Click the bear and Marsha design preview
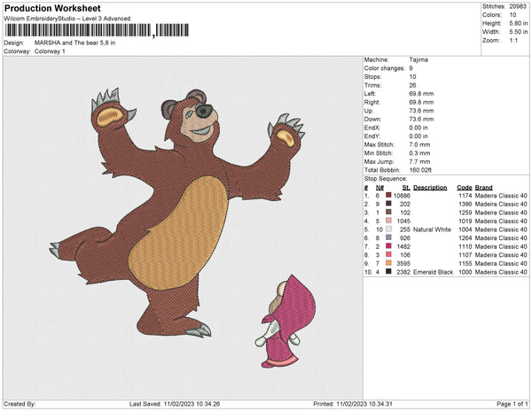The width and height of the screenshot is (532, 411). point(183,228)
